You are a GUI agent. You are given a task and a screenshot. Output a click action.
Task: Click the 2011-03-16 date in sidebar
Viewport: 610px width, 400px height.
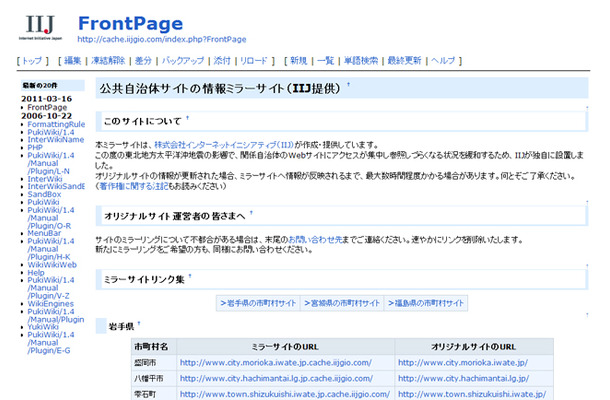coord(46,99)
